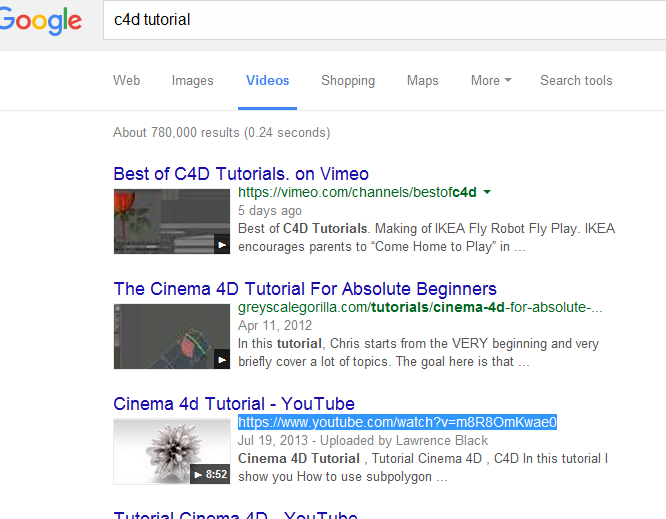Click snippet mentioning How to use subpolygon

[423, 468]
